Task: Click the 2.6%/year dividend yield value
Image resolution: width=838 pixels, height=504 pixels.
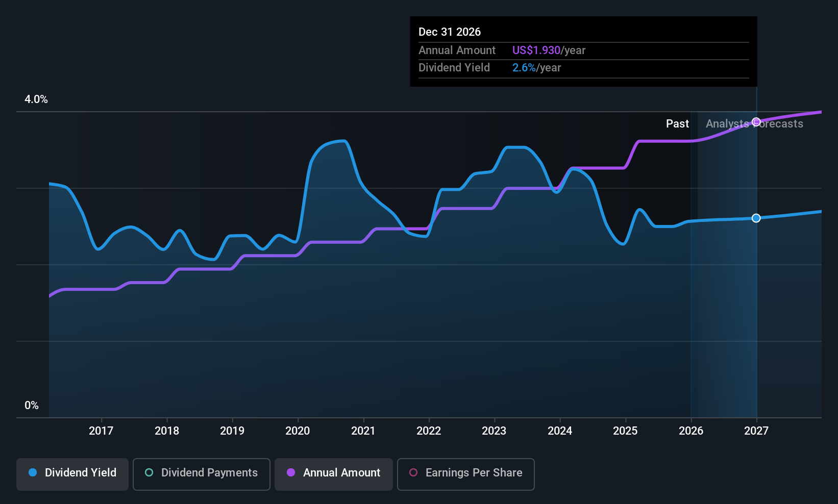Action: coord(536,67)
